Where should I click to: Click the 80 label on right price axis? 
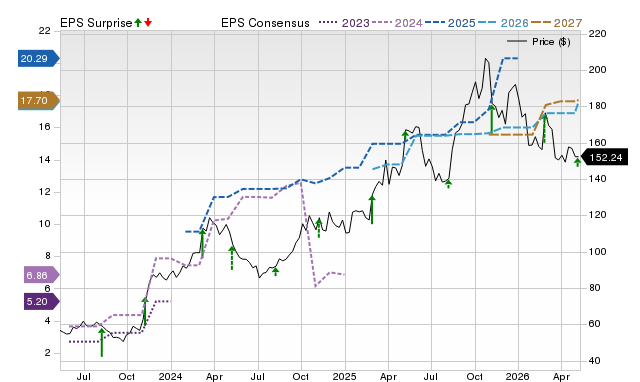594,288
